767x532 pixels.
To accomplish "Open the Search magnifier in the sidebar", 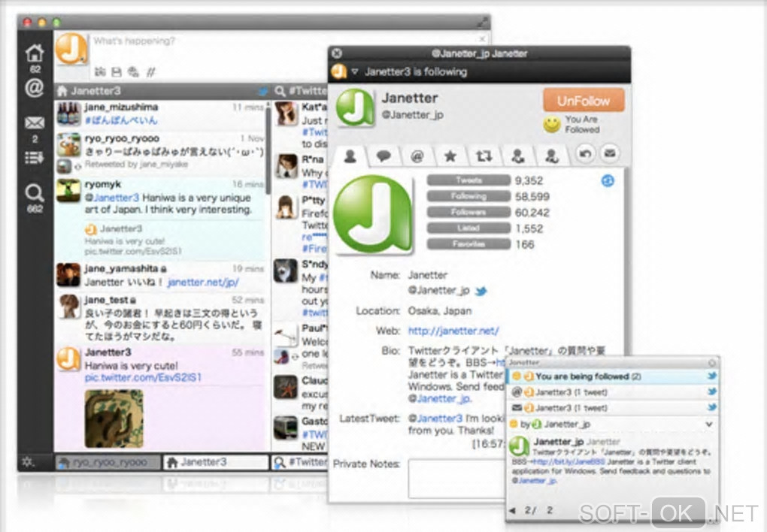I will [x=35, y=193].
